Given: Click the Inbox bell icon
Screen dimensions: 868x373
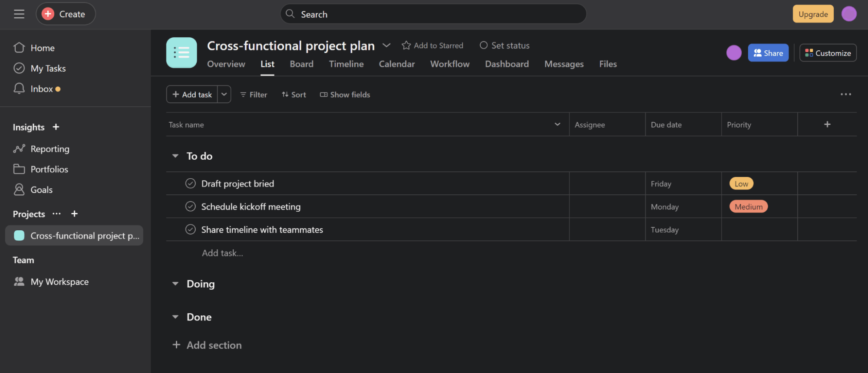Looking at the screenshot, I should (x=19, y=89).
